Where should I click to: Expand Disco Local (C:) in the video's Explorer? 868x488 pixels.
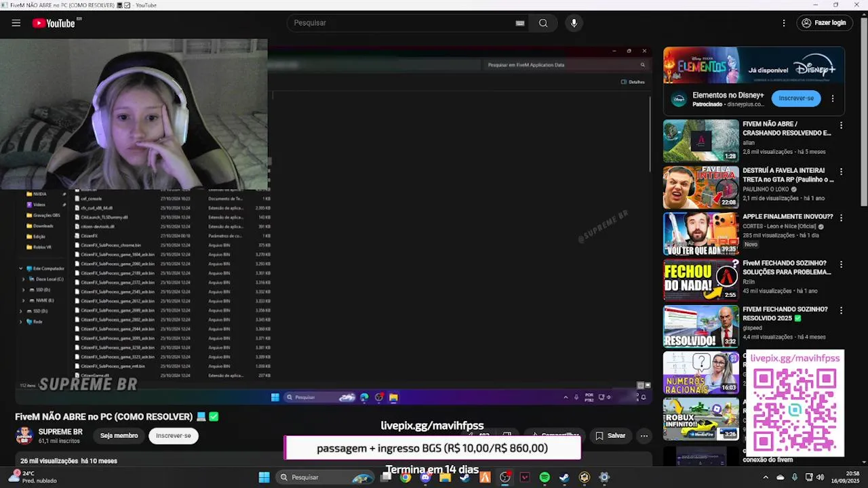(24, 279)
